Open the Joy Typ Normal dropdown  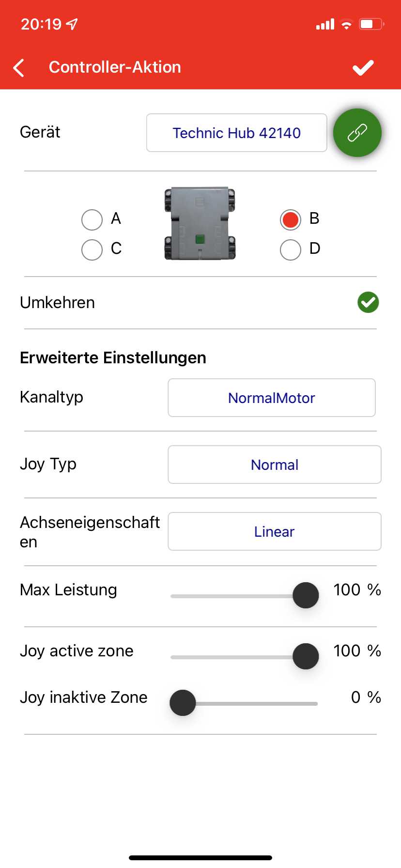275,465
